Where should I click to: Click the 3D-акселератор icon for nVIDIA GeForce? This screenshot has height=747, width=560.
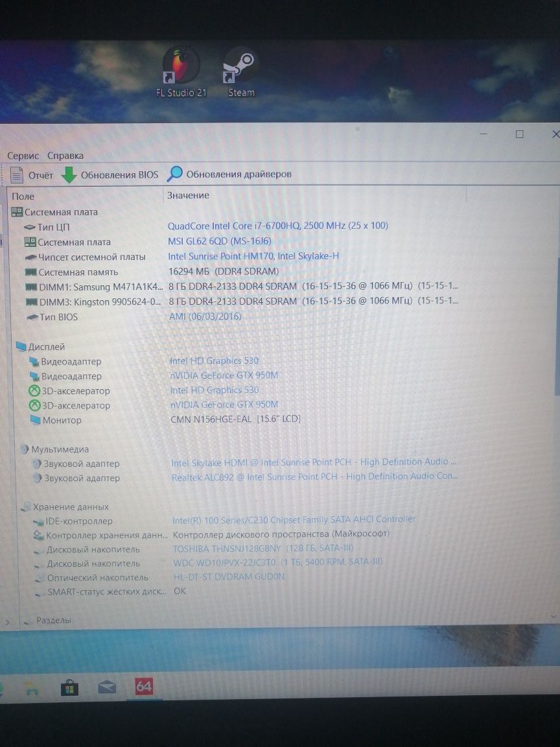pyautogui.click(x=35, y=405)
